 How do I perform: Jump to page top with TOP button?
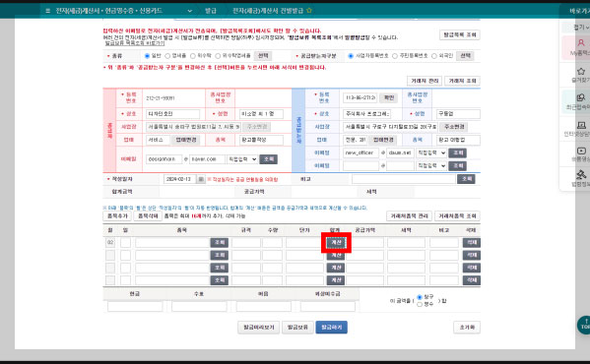584,325
